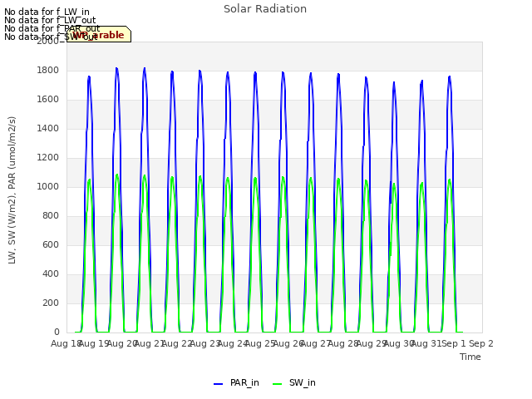The image size is (532, 399).
Task: Click the 800 y-axis tick label
Action: click(51, 216)
